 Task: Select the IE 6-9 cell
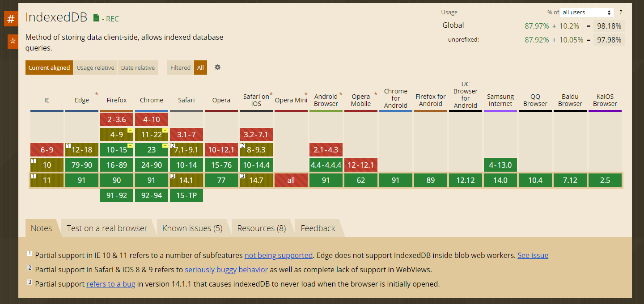tap(47, 150)
